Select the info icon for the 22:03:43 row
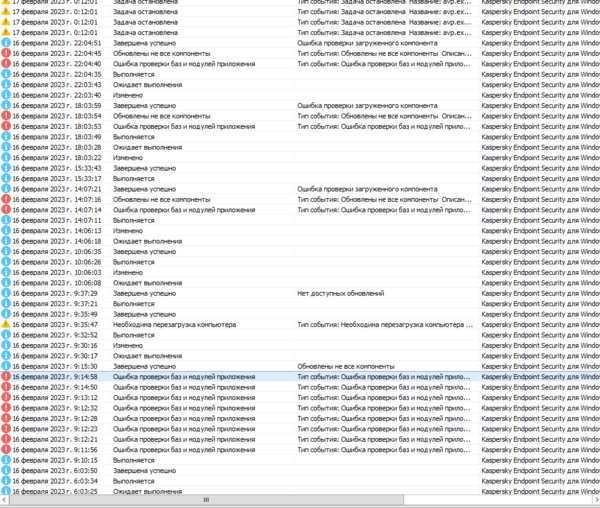The width and height of the screenshot is (600, 508). coord(6,85)
